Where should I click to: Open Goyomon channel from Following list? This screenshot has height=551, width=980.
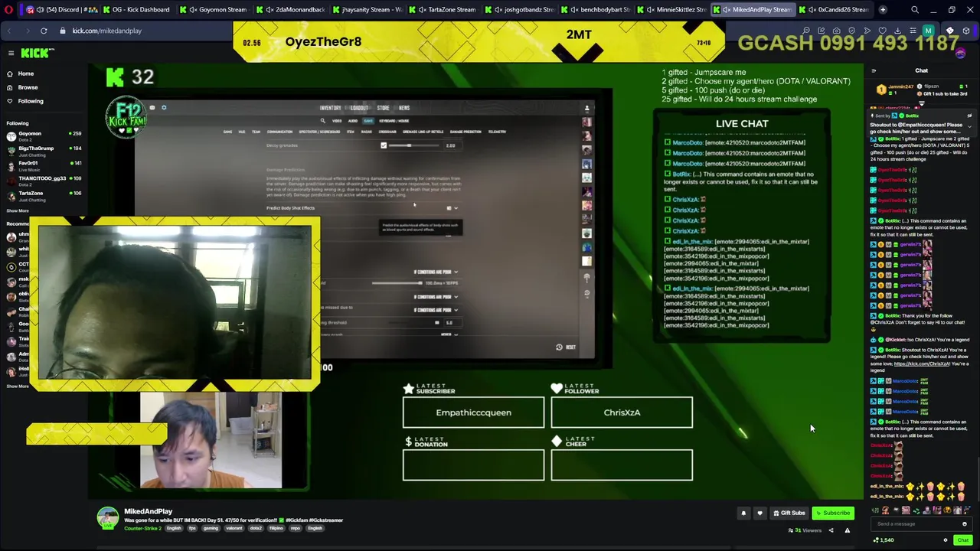pos(44,135)
